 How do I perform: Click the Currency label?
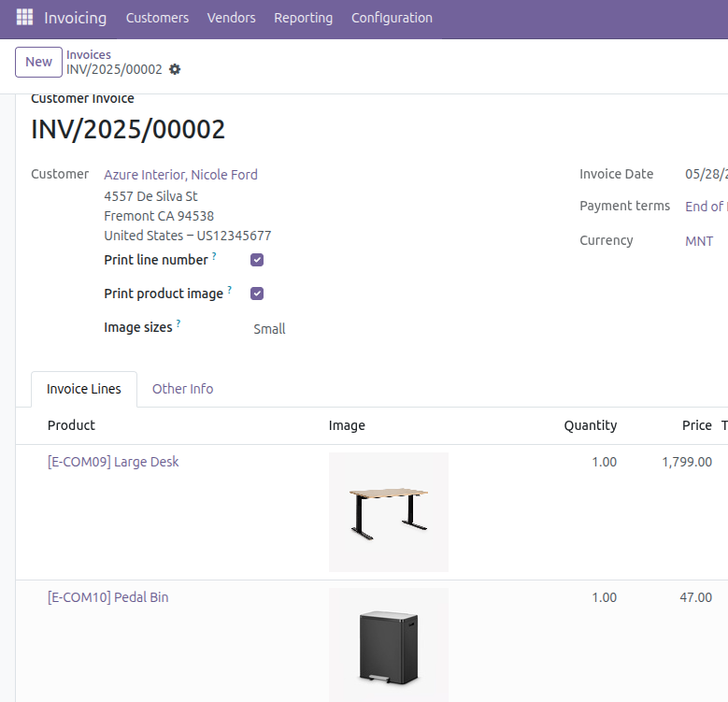click(x=606, y=240)
